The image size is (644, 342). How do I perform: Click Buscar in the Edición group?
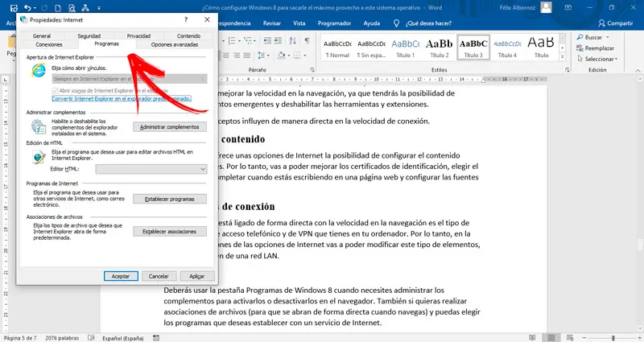click(x=589, y=37)
